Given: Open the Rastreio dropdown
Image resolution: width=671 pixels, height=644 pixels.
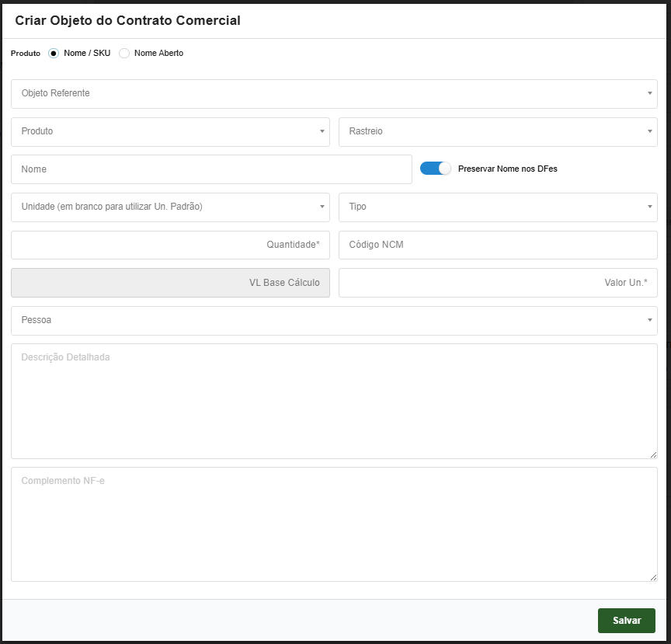Looking at the screenshot, I should (498, 132).
